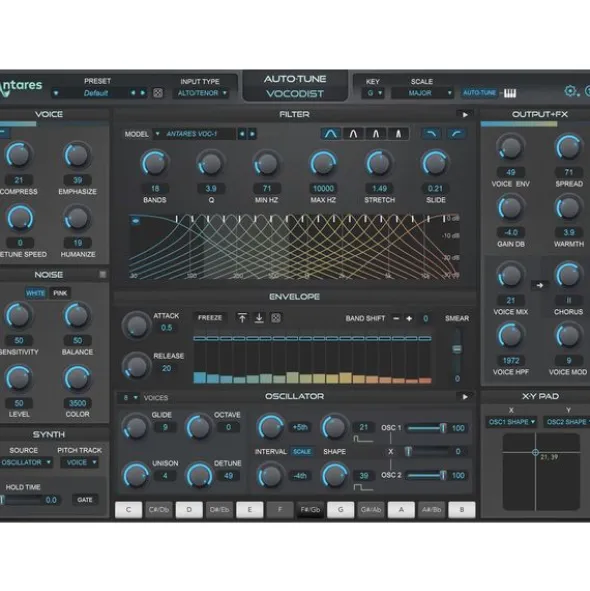The width and height of the screenshot is (590, 591).
Task: Click the envelope upload arrow icon
Action: [242, 318]
